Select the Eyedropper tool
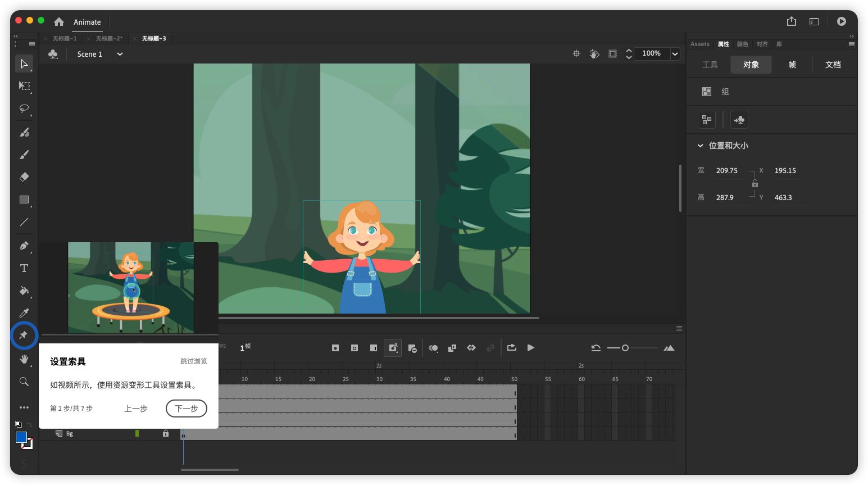868x485 pixels. coord(24,313)
